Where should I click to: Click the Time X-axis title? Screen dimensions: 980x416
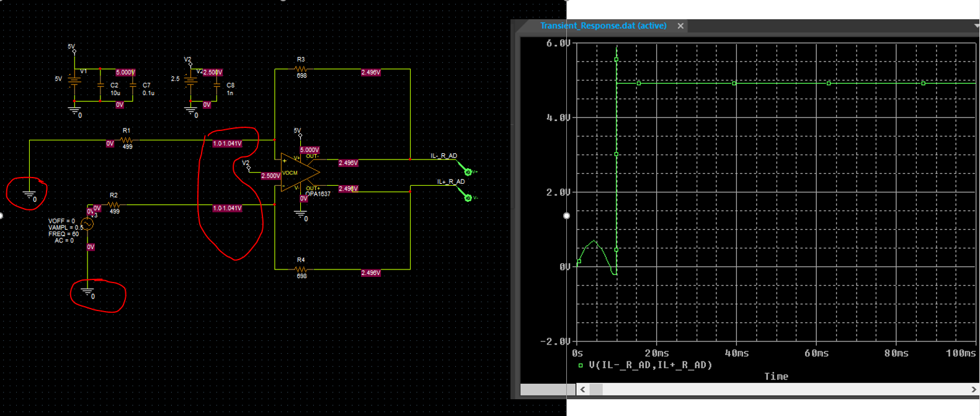pos(776,376)
